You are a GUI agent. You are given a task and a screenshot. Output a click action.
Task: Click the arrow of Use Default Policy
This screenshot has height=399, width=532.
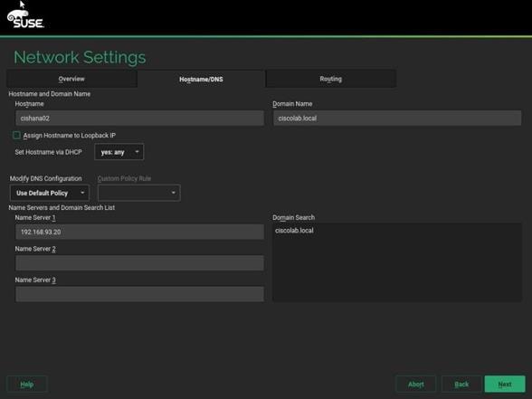coord(82,193)
